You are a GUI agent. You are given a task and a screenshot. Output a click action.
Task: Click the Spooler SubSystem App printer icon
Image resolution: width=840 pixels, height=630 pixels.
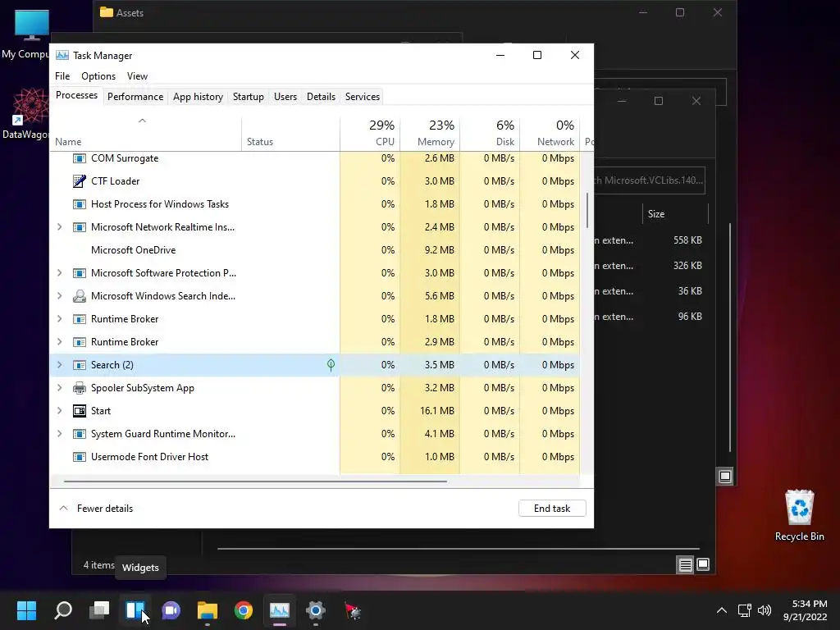click(80, 388)
